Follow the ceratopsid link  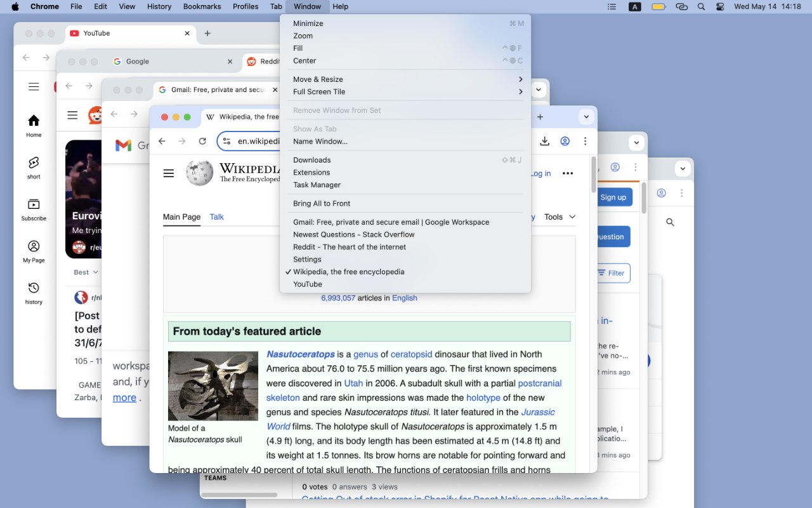pyautogui.click(x=412, y=354)
